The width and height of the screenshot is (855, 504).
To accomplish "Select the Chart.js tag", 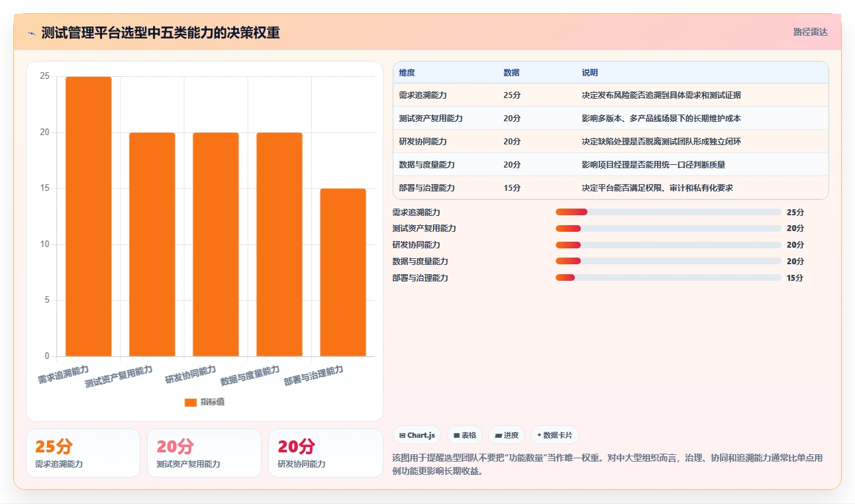I will (x=417, y=435).
